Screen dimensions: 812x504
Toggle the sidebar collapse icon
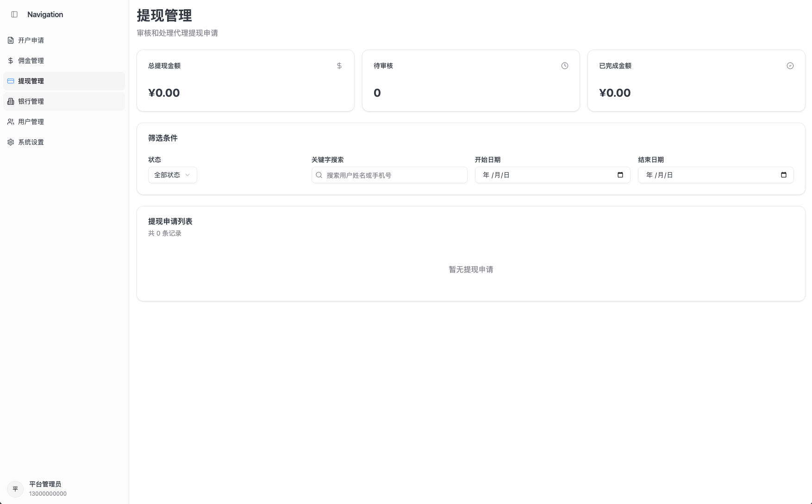point(14,14)
